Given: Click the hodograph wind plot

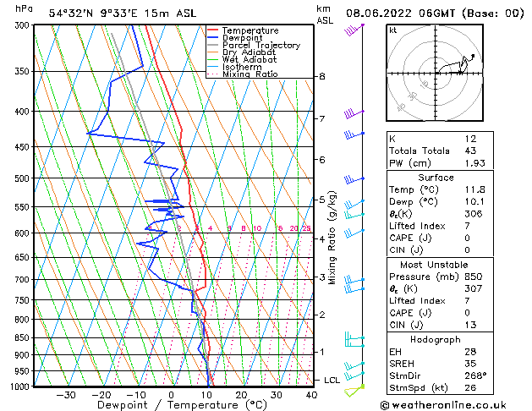Looking at the screenshot, I should (x=435, y=73).
